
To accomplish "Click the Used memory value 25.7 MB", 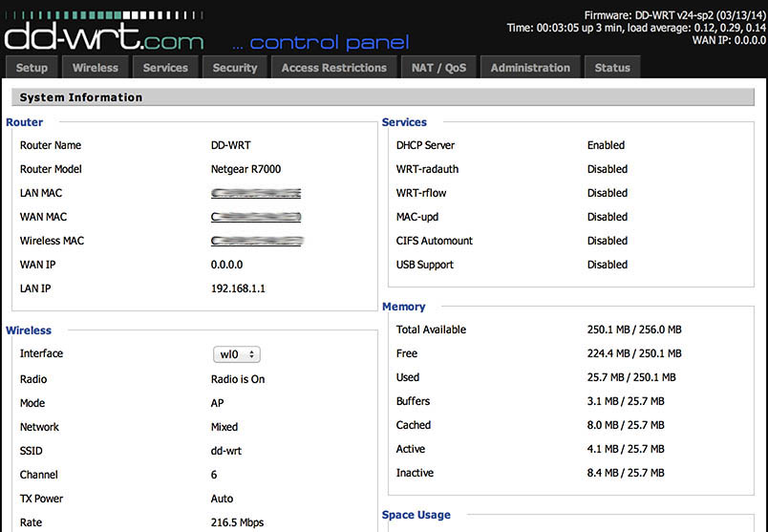I will tap(631, 377).
